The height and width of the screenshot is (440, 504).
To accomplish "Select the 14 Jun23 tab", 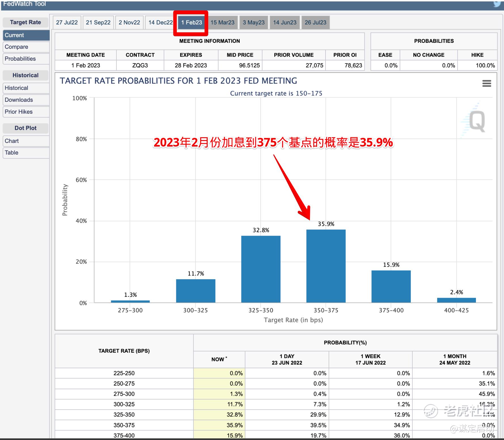I will point(285,22).
